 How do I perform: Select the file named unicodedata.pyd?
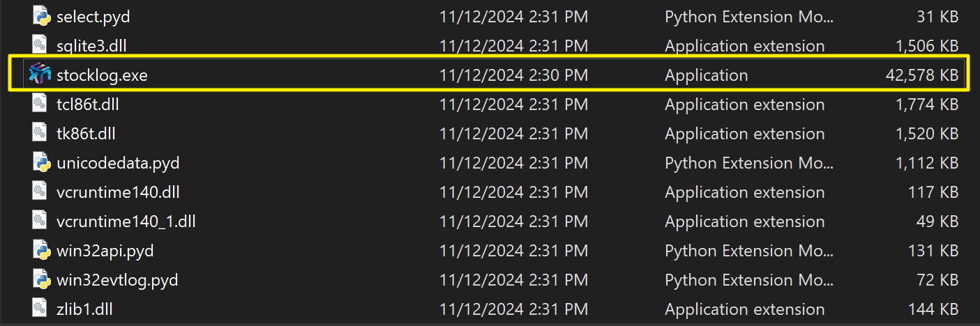pos(118,163)
